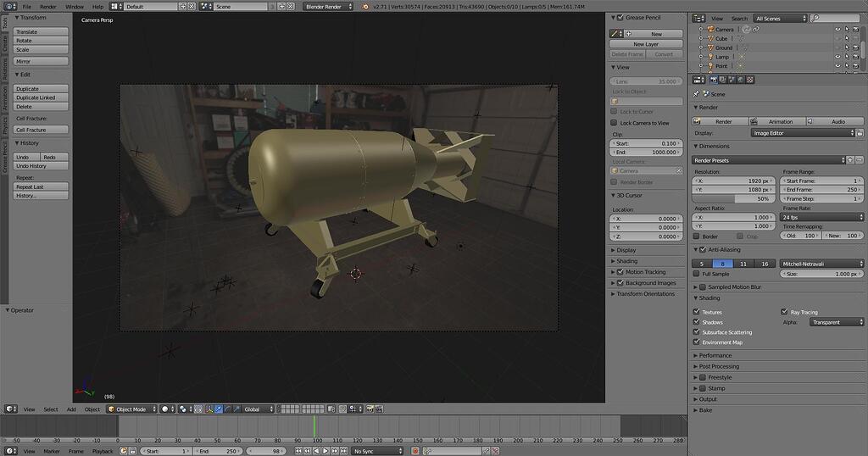Toggle auto keyframe record button
The height and width of the screenshot is (456, 868).
click(415, 451)
